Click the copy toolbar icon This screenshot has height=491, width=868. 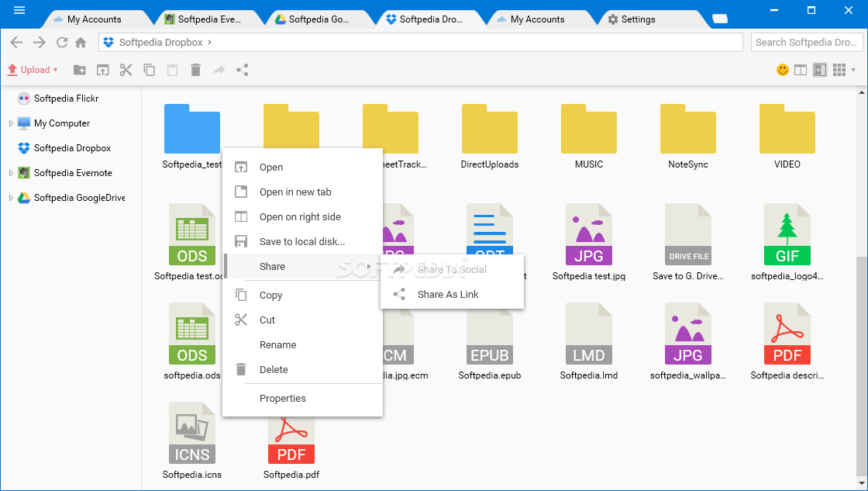tap(150, 70)
